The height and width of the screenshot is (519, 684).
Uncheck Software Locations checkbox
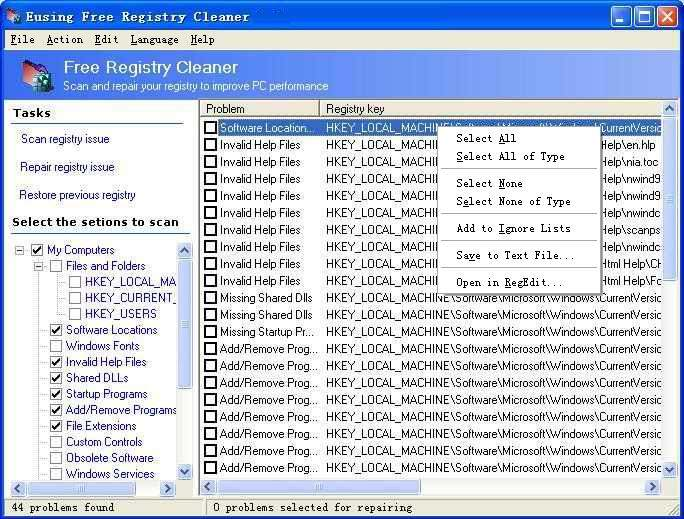point(56,330)
